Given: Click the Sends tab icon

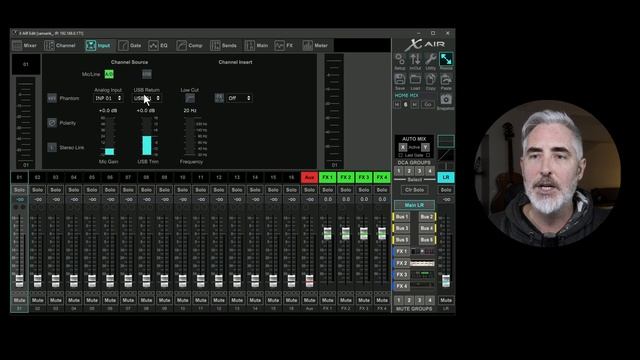Looking at the screenshot, I should pyautogui.click(x=215, y=45).
